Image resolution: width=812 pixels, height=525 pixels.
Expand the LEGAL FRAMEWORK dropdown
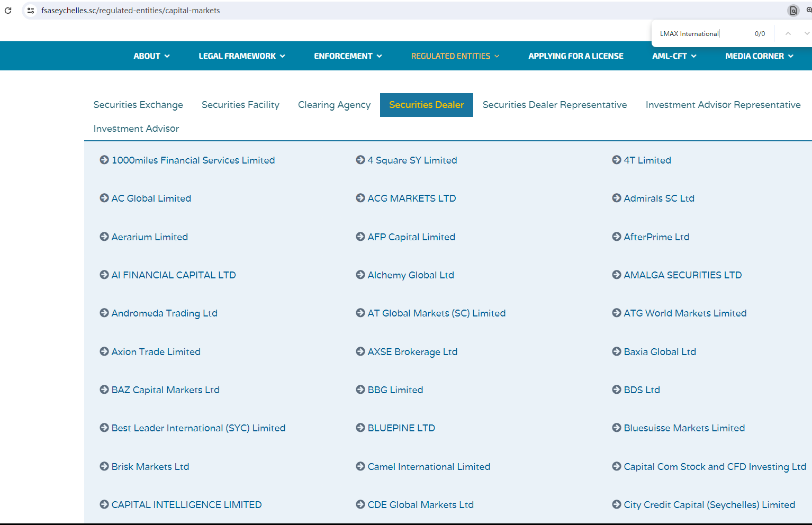[242, 56]
